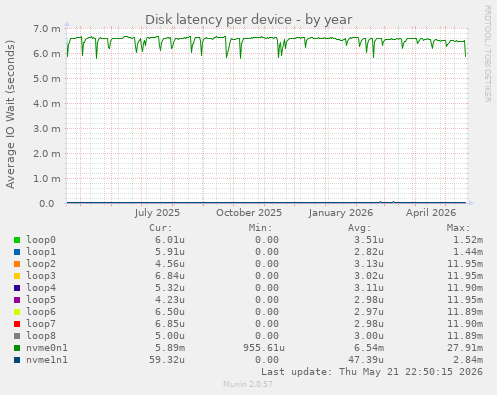This screenshot has width=497, height=395.
Task: Click the '7.0 m' y-axis tick label
Action: coord(47,29)
